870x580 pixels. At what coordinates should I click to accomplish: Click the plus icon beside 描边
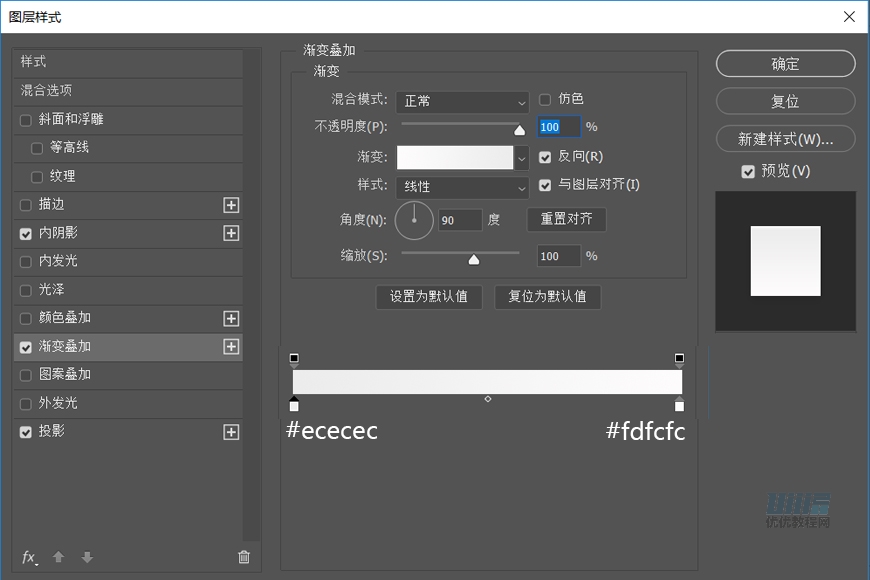point(231,204)
